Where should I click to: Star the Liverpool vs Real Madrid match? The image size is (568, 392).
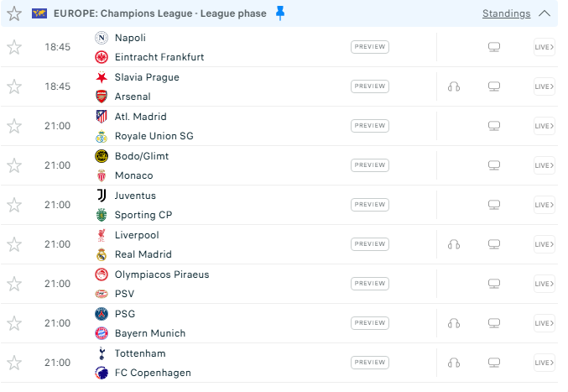click(x=14, y=244)
